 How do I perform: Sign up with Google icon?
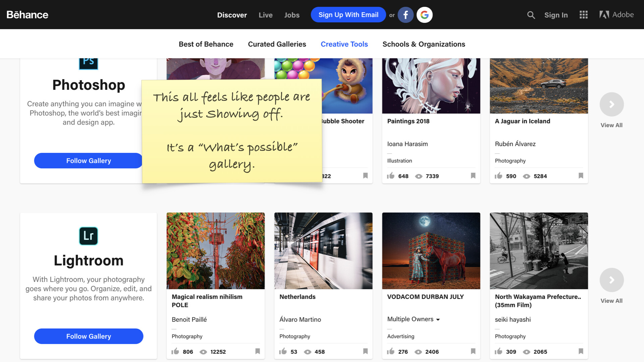424,15
